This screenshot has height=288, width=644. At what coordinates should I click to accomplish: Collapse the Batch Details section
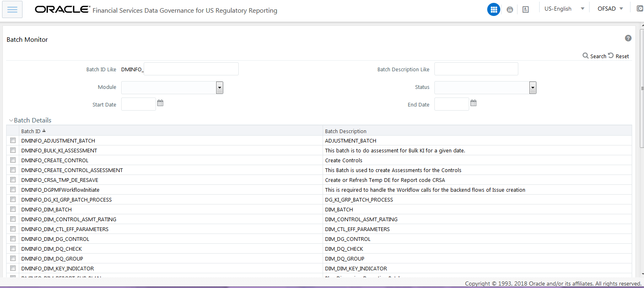click(11, 120)
